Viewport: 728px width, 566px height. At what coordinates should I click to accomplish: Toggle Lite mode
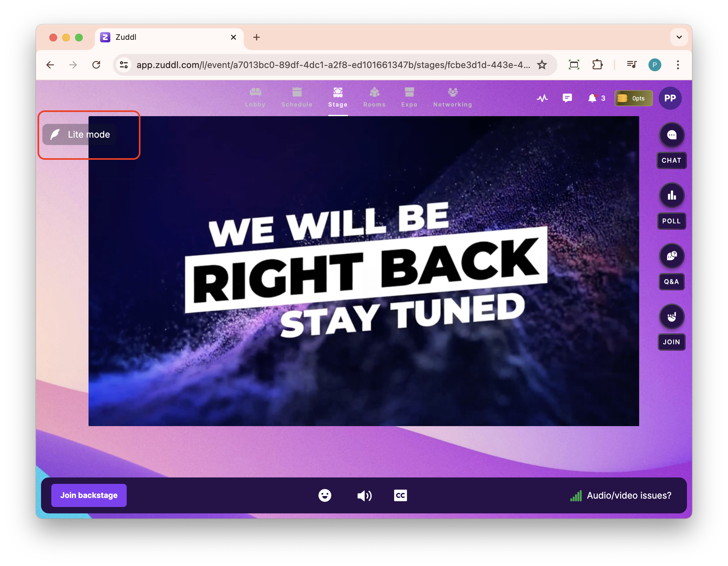[x=80, y=134]
